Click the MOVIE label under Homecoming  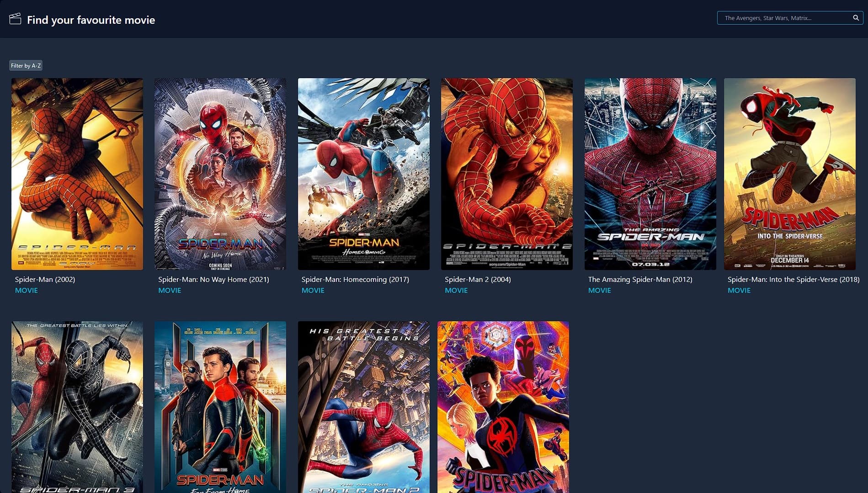click(313, 290)
